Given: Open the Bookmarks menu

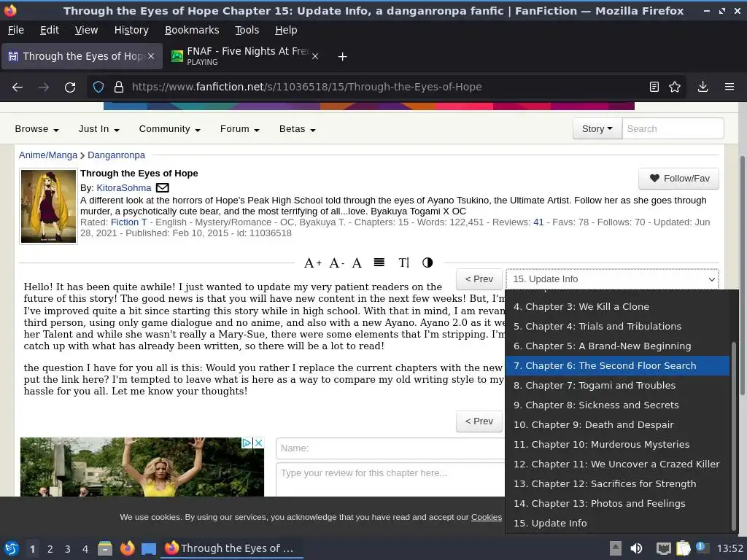Looking at the screenshot, I should point(192,30).
